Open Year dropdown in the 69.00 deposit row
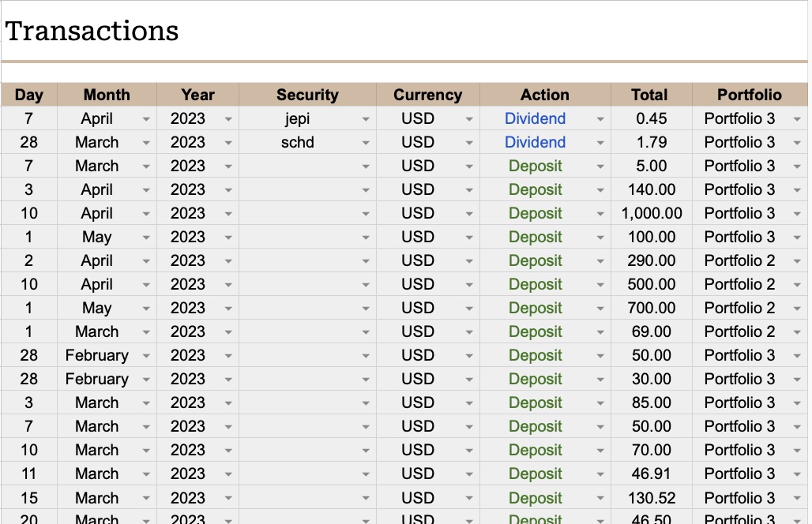This screenshot has width=812, height=524. click(x=228, y=332)
